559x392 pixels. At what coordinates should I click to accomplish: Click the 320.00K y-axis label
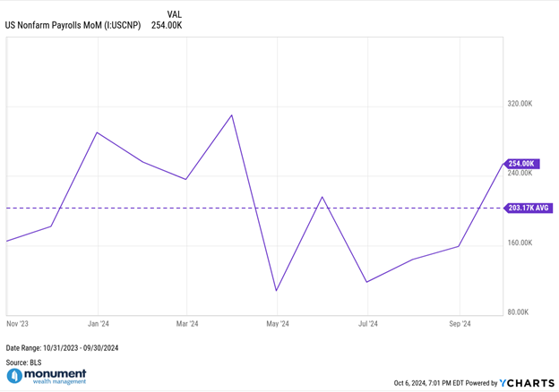pyautogui.click(x=520, y=104)
